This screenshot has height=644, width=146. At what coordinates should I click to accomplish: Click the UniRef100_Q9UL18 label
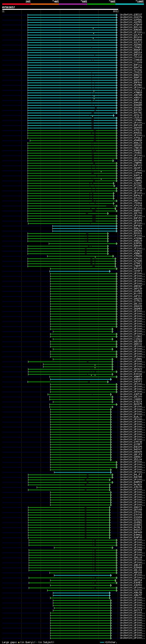[x=131, y=557]
